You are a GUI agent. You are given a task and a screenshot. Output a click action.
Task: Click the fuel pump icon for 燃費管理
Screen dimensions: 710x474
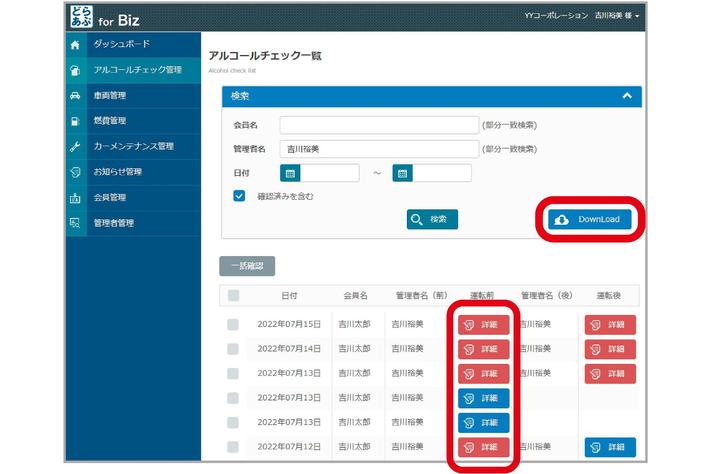[75, 121]
